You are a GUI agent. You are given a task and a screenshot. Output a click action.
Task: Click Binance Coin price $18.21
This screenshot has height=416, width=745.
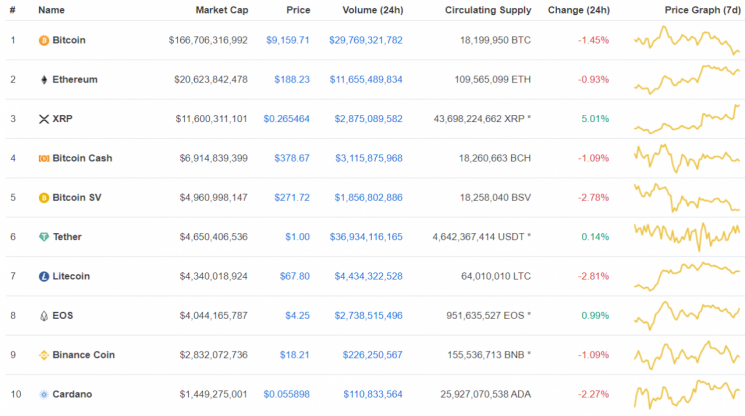click(x=295, y=355)
